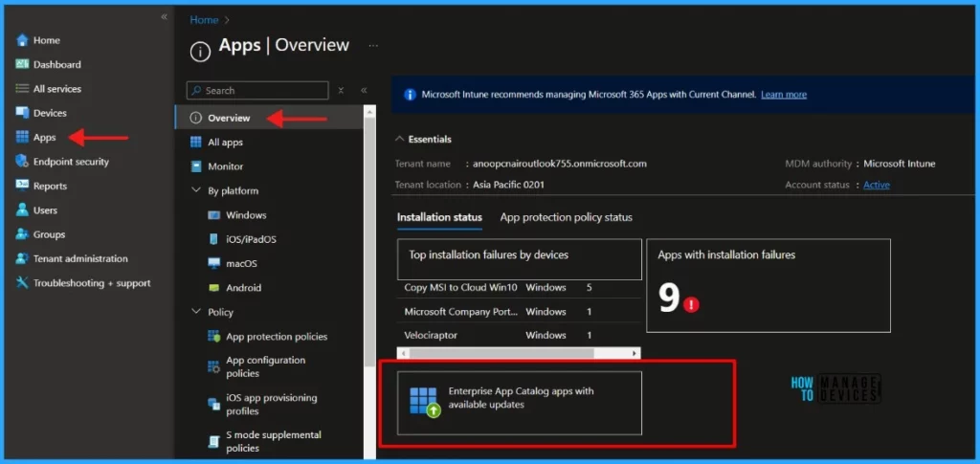This screenshot has height=464, width=980.
Task: Open the Reports icon in sidebar
Action: pos(22,186)
